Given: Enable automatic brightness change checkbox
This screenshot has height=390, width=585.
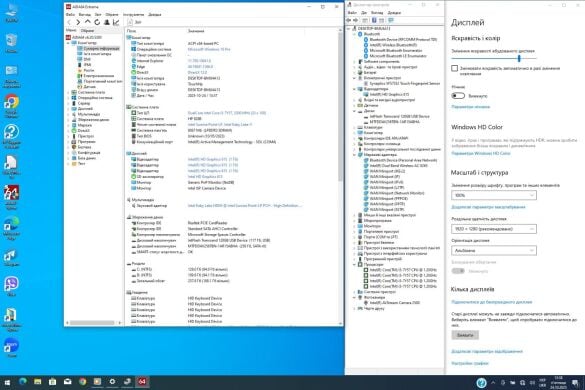Looking at the screenshot, I should 454,68.
